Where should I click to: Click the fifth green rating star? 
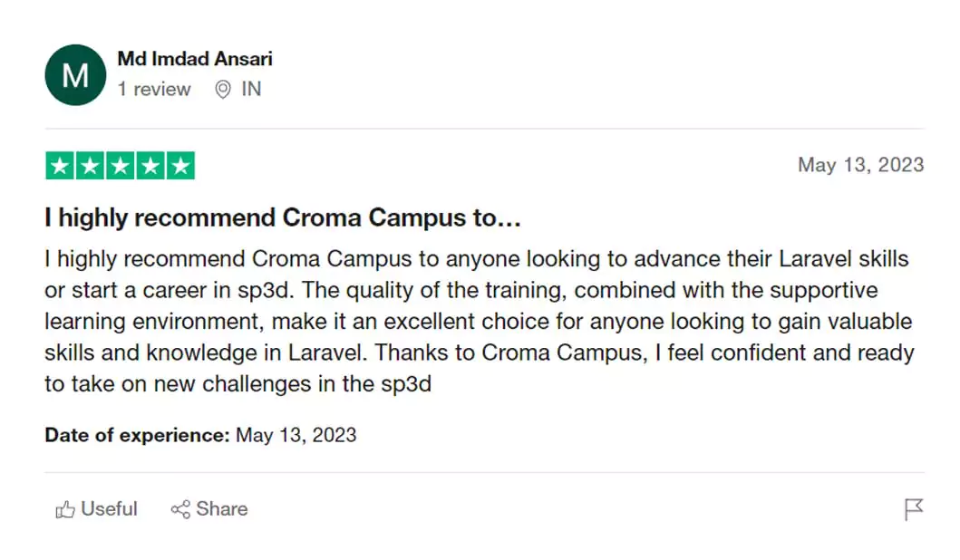[x=181, y=167]
